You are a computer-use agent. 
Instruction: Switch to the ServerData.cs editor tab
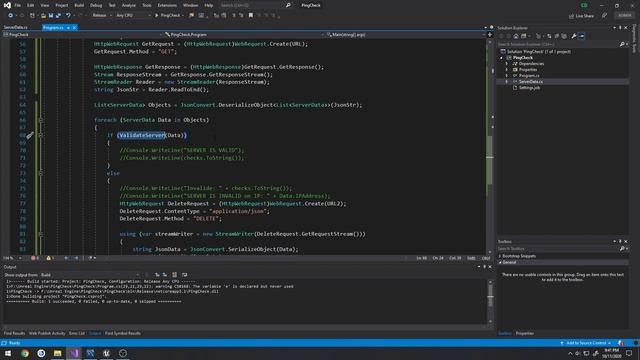click(x=16, y=27)
